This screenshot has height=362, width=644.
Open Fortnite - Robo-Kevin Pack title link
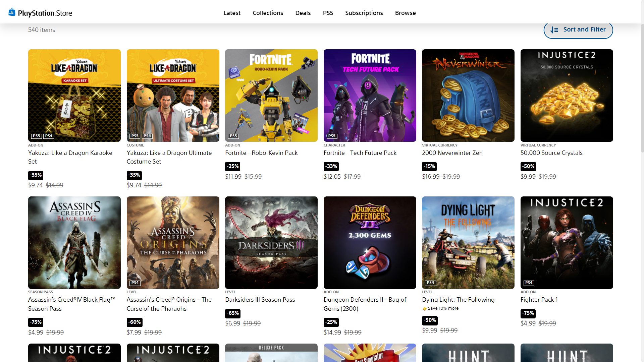[261, 153]
